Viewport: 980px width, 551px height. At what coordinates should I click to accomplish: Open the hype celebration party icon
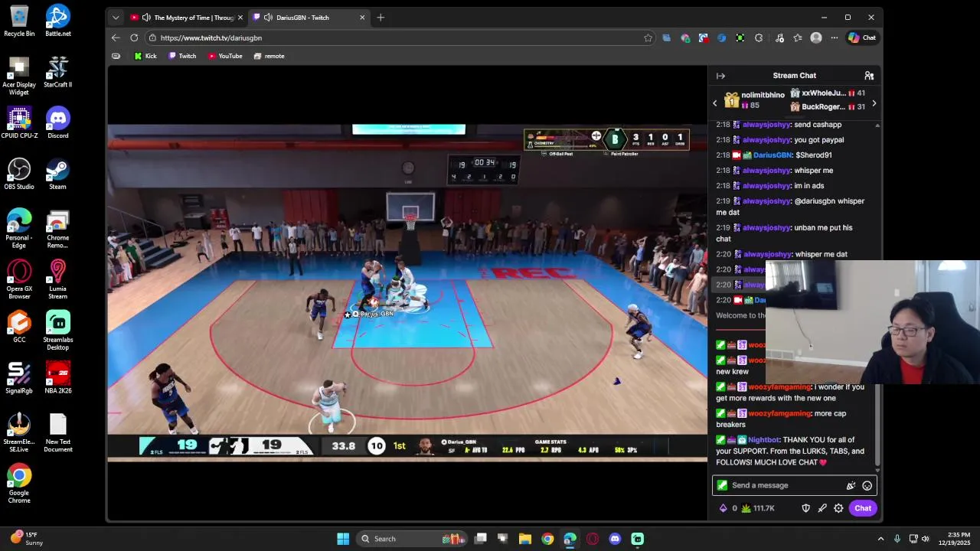pyautogui.click(x=851, y=485)
